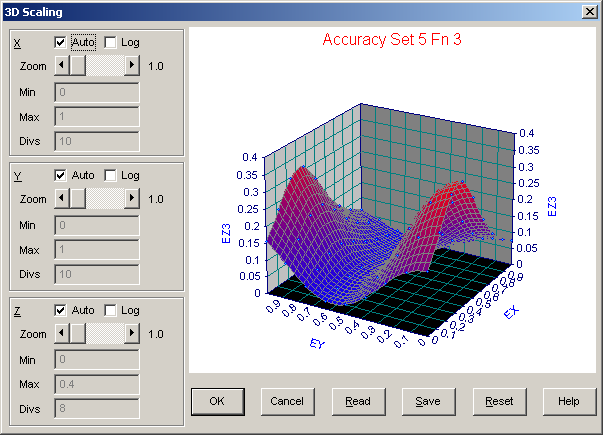Click the Y Zoom slider thumb
This screenshot has width=603, height=435.
pos(78,198)
